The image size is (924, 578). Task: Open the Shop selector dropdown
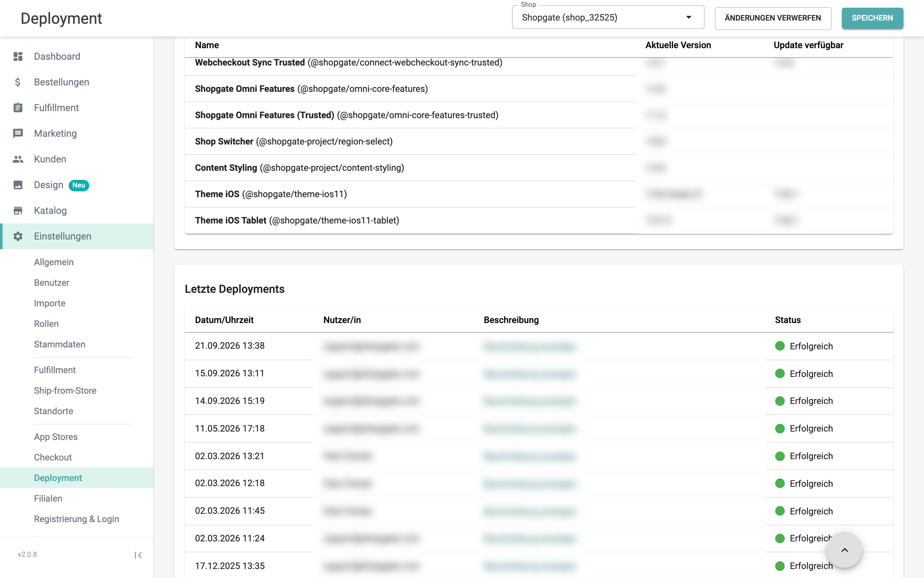pos(608,18)
